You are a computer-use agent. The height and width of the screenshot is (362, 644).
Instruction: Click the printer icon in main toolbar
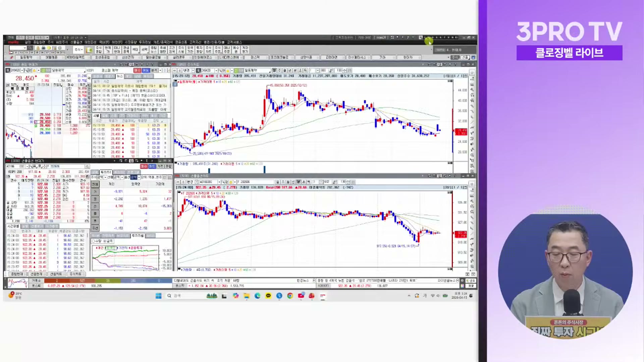click(43, 48)
